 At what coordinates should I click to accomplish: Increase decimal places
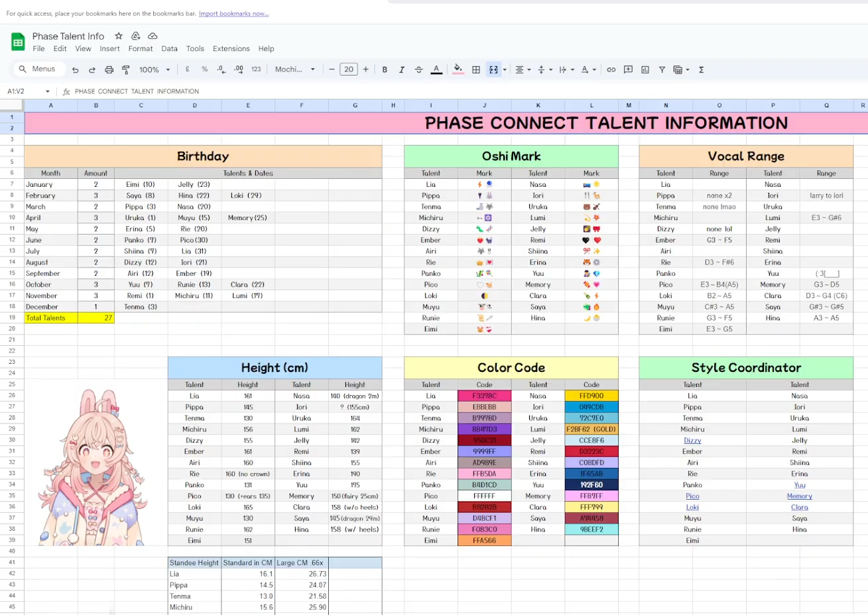239,70
